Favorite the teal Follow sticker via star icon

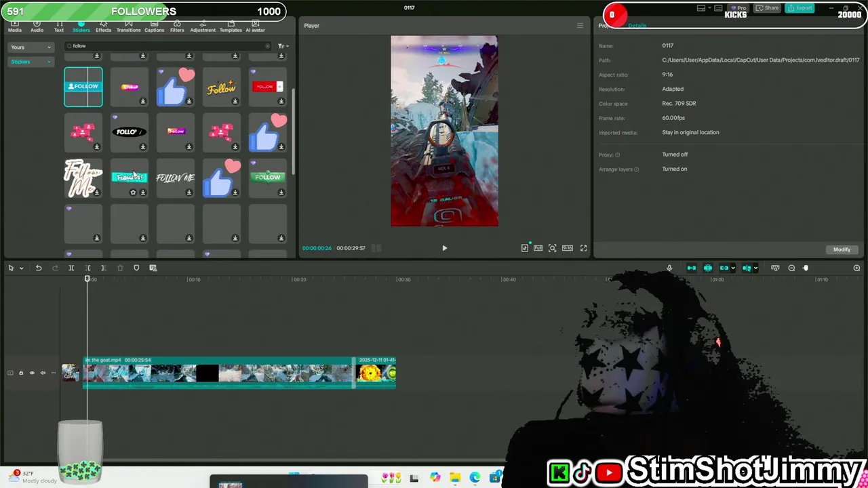click(133, 192)
